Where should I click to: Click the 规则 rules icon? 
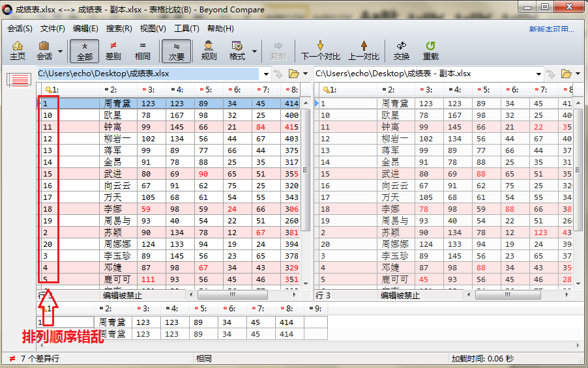pos(209,50)
